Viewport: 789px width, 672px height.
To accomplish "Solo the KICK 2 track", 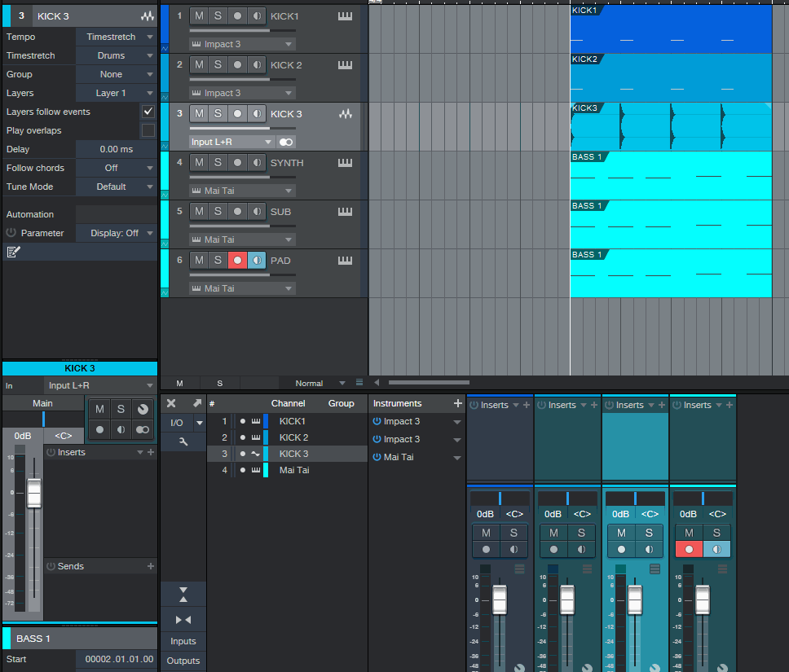I will [218, 65].
